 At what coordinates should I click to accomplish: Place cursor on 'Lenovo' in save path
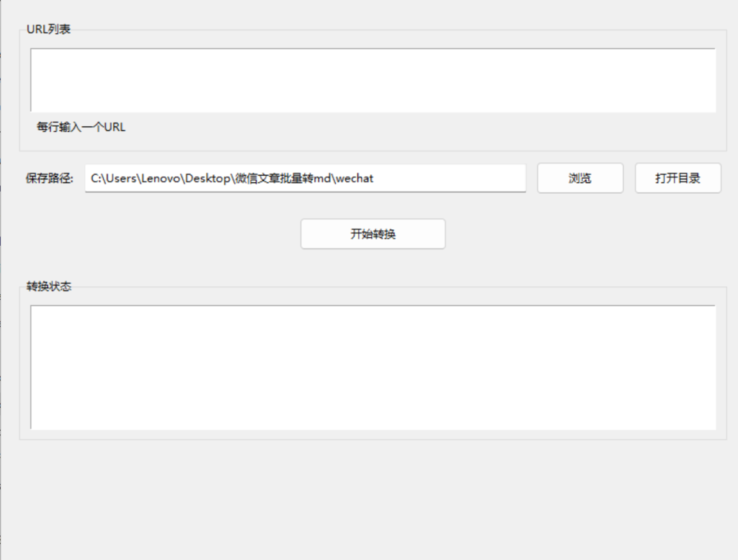160,179
